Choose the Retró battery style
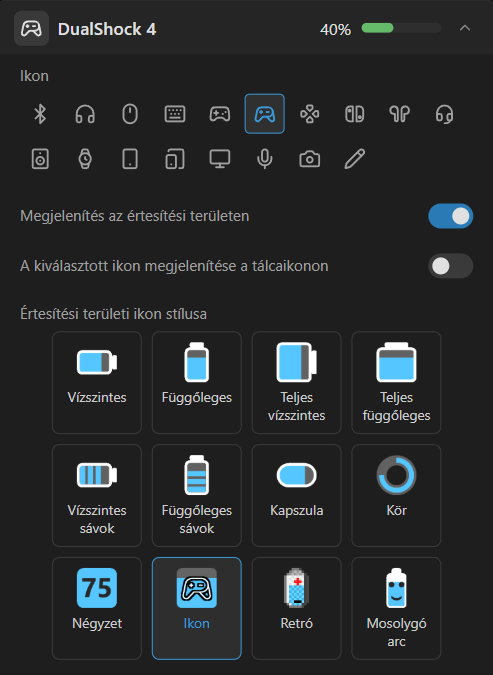 [297, 608]
